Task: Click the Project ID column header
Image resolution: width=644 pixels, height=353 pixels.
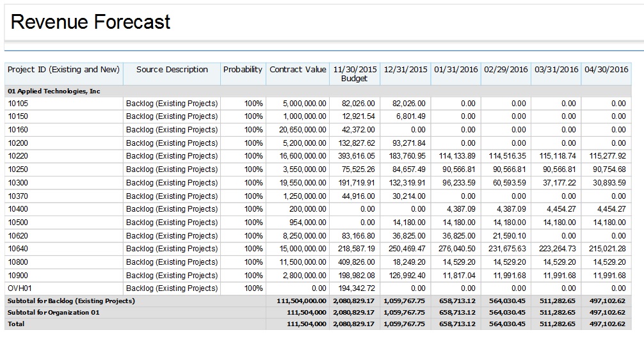Action: (x=63, y=70)
